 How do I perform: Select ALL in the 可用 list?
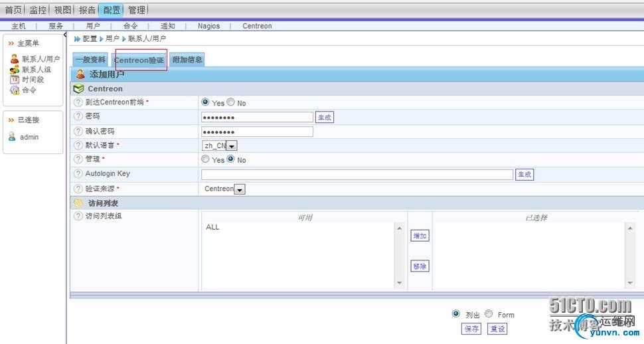coord(212,227)
